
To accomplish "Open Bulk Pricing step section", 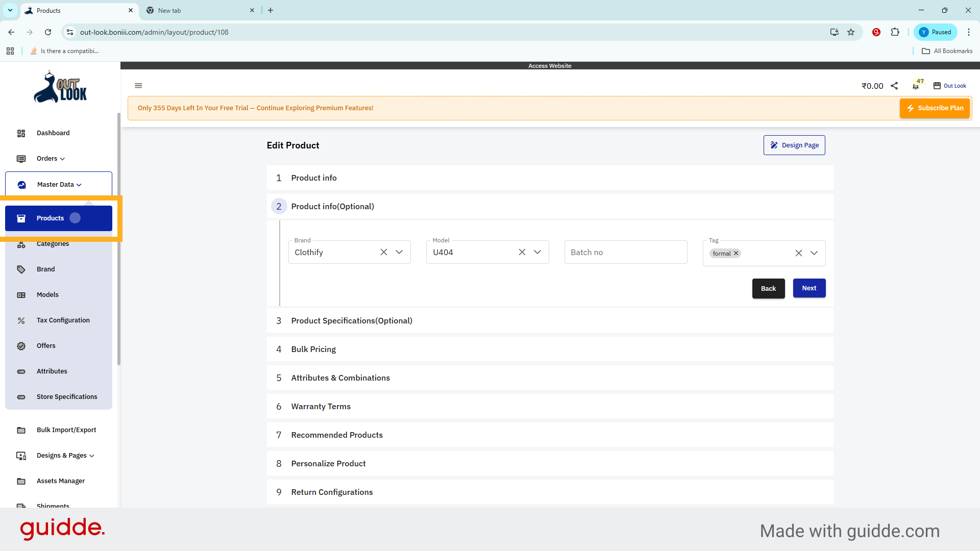I will click(x=313, y=349).
